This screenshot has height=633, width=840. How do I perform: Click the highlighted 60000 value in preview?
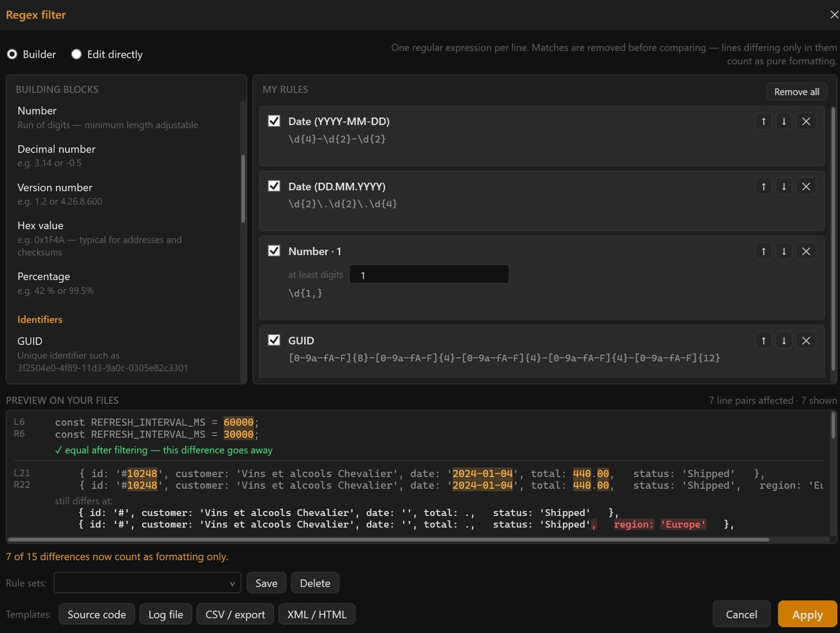point(238,422)
